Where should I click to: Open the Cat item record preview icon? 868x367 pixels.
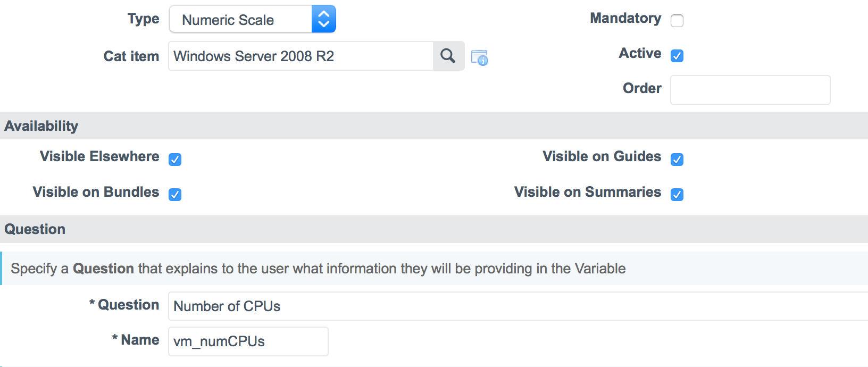[479, 57]
